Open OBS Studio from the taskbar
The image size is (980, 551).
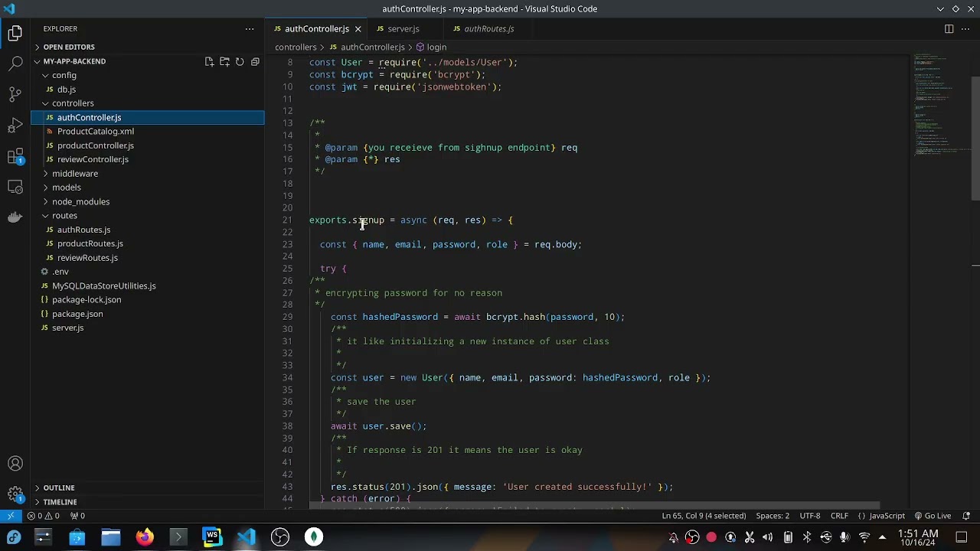[280, 537]
